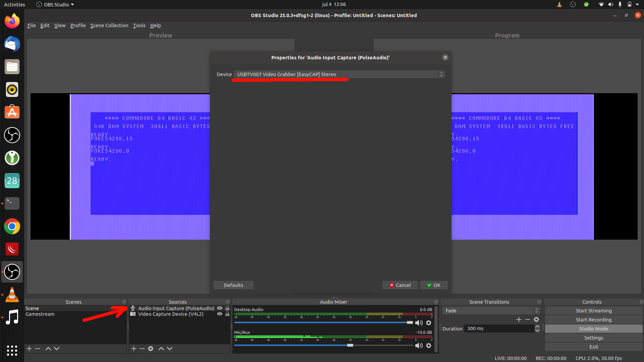This screenshot has height=362, width=644.
Task: Open the Edit menu
Action: [x=45, y=25]
